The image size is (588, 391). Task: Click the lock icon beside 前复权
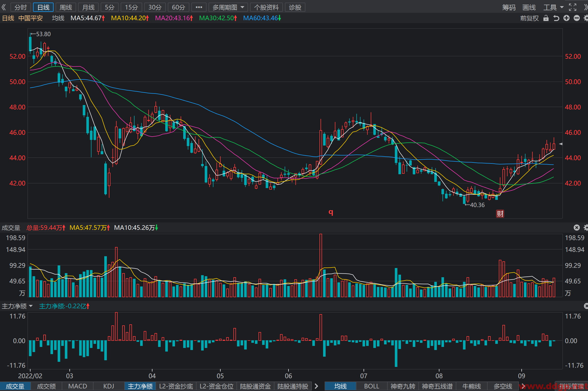point(546,18)
